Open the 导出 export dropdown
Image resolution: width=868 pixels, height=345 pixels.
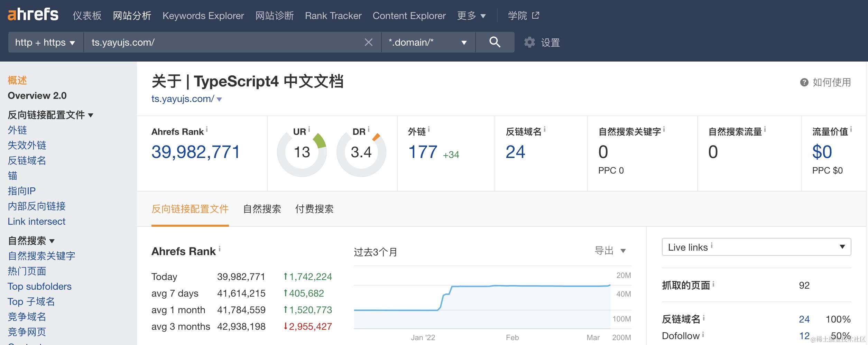[610, 250]
